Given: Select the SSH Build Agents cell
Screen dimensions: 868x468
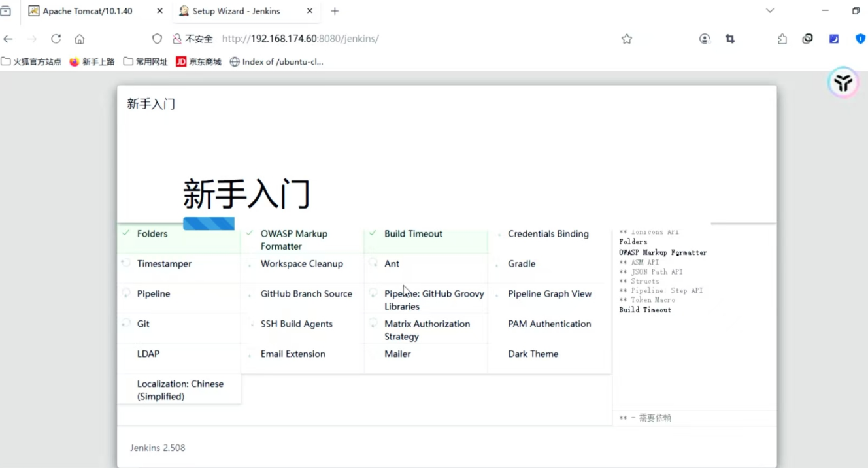Looking at the screenshot, I should (x=303, y=328).
